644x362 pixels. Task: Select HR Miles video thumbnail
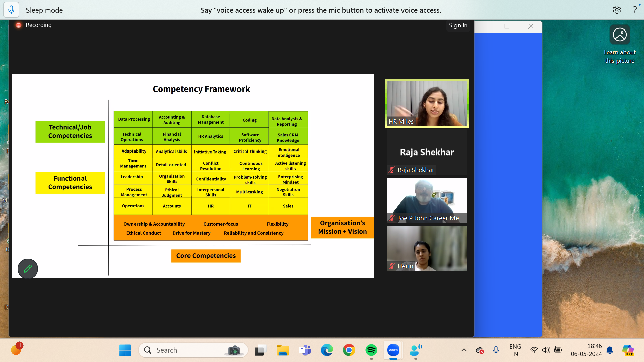427,104
